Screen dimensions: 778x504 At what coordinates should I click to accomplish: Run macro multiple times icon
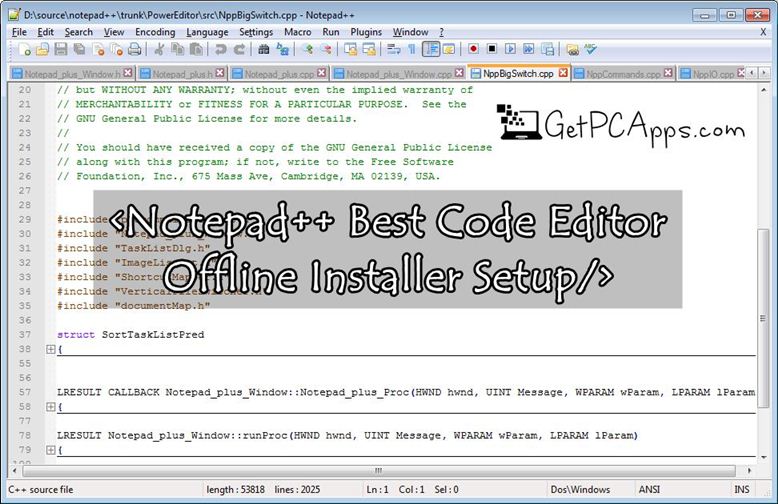click(x=529, y=49)
